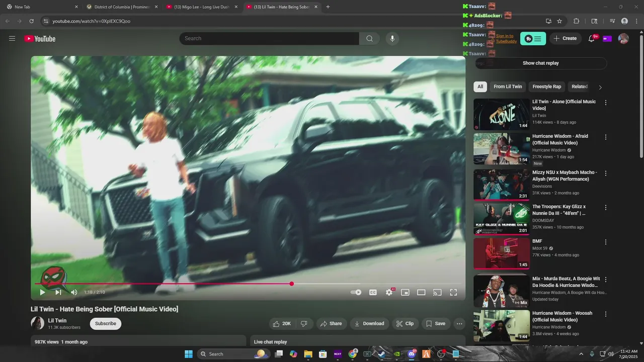Save the video to a playlist

436,323
